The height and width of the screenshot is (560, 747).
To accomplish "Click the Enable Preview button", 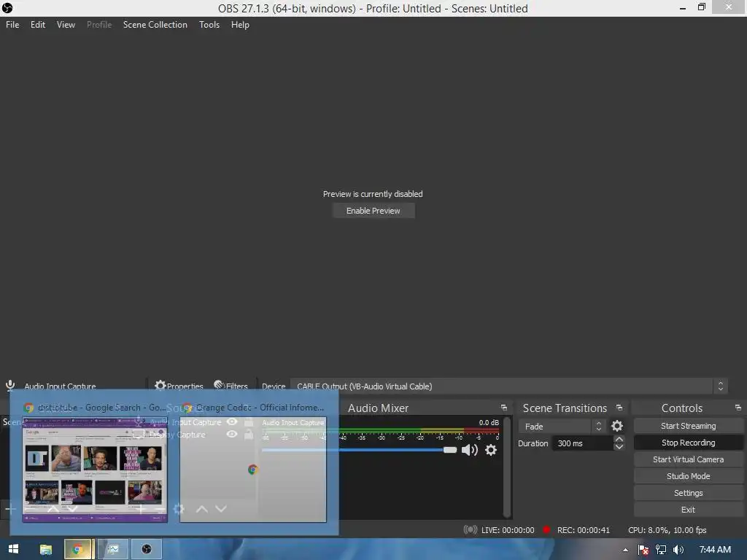I will (373, 211).
